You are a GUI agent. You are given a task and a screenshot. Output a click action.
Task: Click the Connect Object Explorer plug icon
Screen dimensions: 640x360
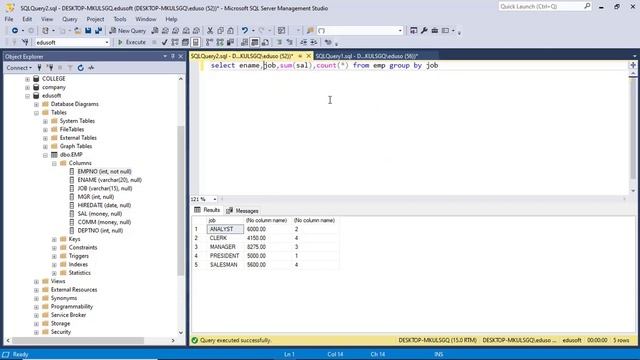(40, 68)
